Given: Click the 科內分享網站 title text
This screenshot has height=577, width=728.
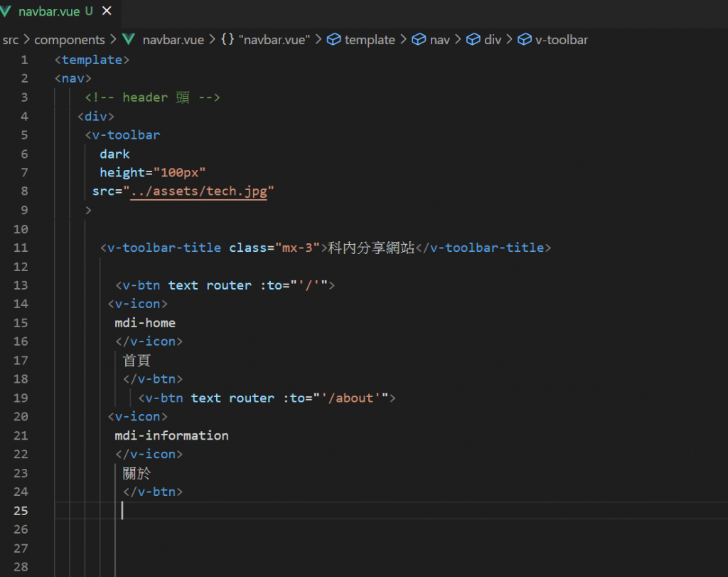Looking at the screenshot, I should pyautogui.click(x=371, y=248).
